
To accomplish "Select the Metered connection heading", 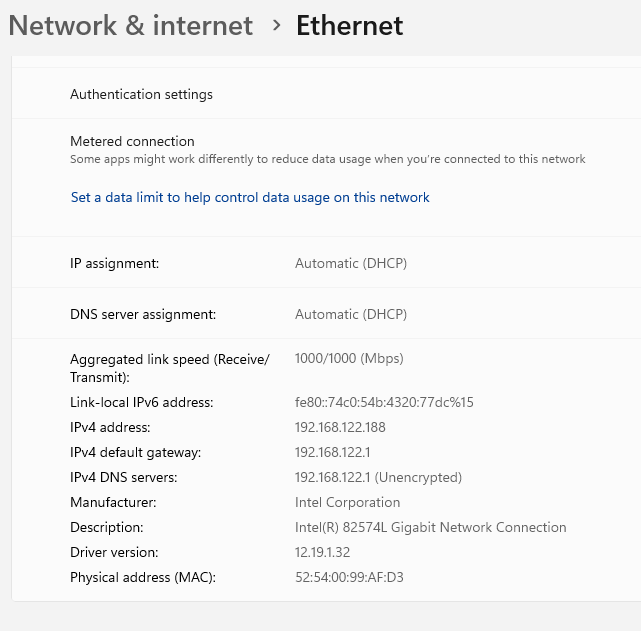I will pyautogui.click(x=132, y=141).
